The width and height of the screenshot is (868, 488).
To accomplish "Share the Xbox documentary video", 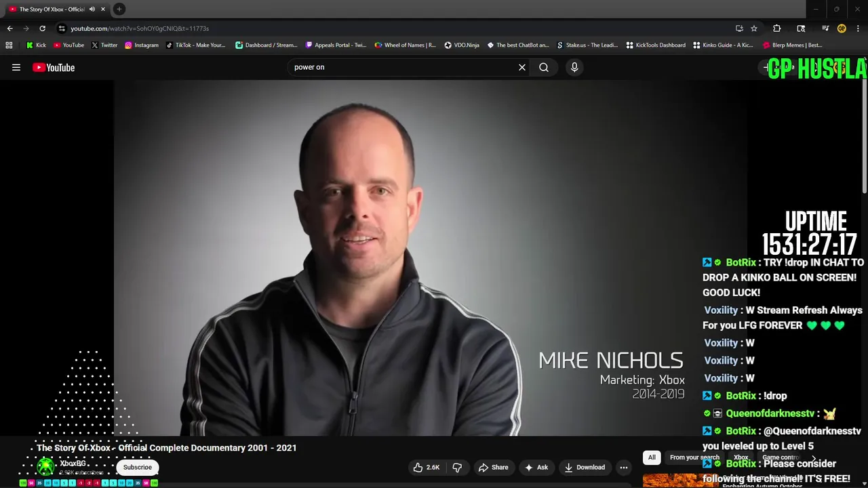I will click(493, 467).
